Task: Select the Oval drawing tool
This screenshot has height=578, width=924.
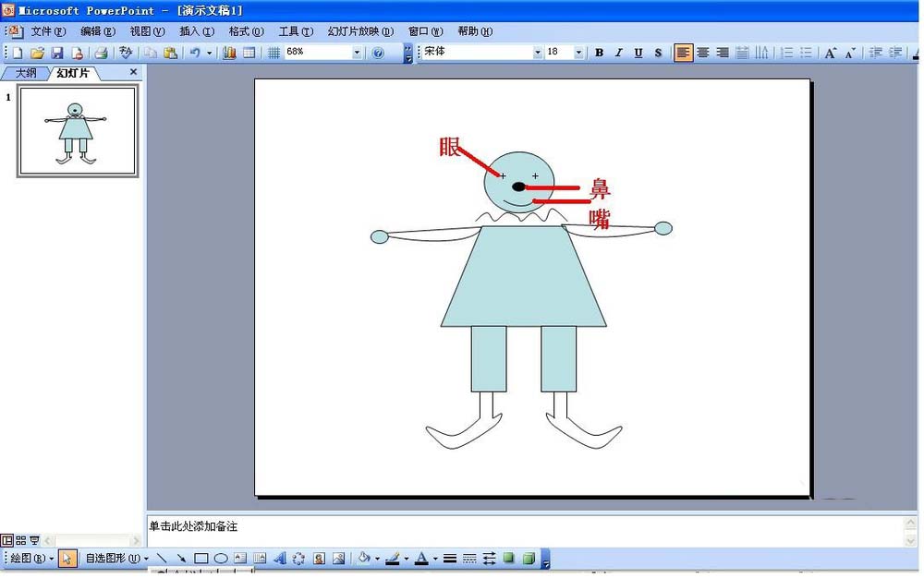Action: pos(221,558)
